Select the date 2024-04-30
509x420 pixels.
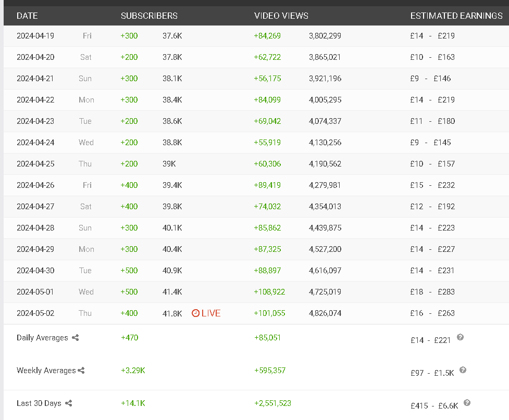(x=35, y=271)
